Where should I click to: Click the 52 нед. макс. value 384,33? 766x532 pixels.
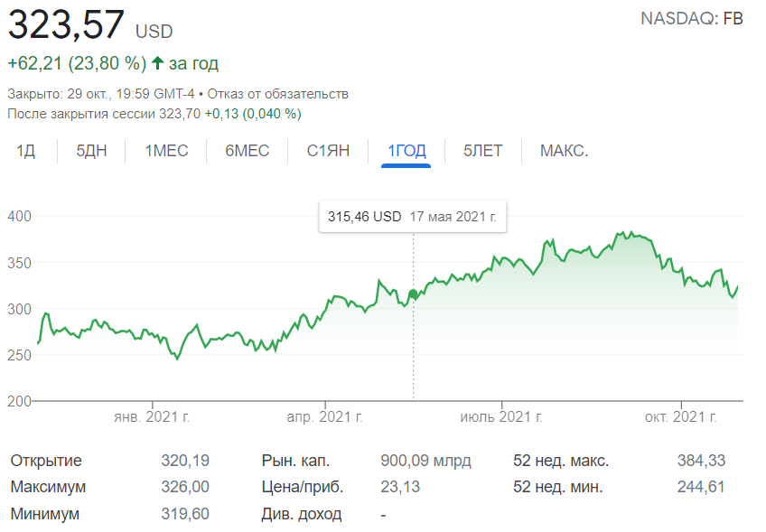pos(701,461)
